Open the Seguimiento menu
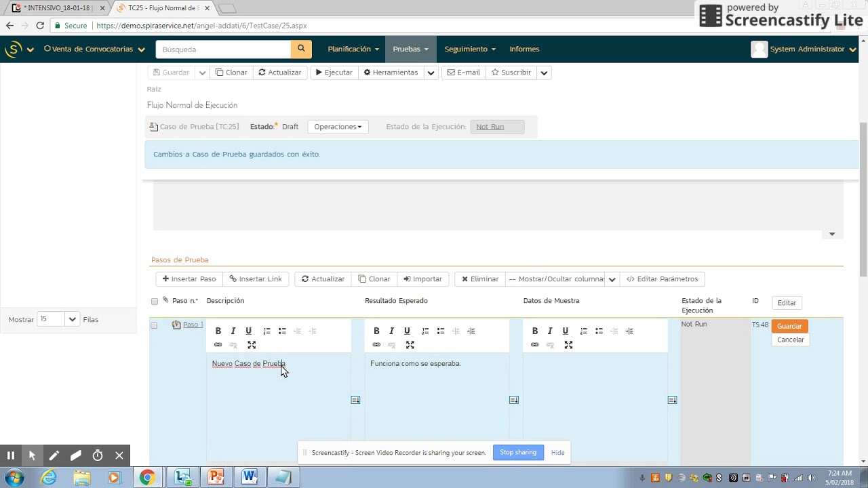868x488 pixels. point(470,49)
